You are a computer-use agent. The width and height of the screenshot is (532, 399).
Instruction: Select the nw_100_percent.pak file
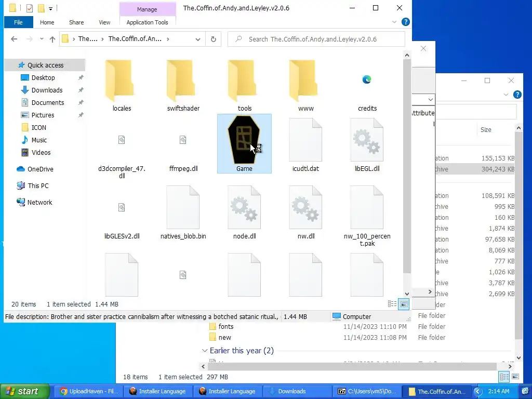[x=367, y=217]
